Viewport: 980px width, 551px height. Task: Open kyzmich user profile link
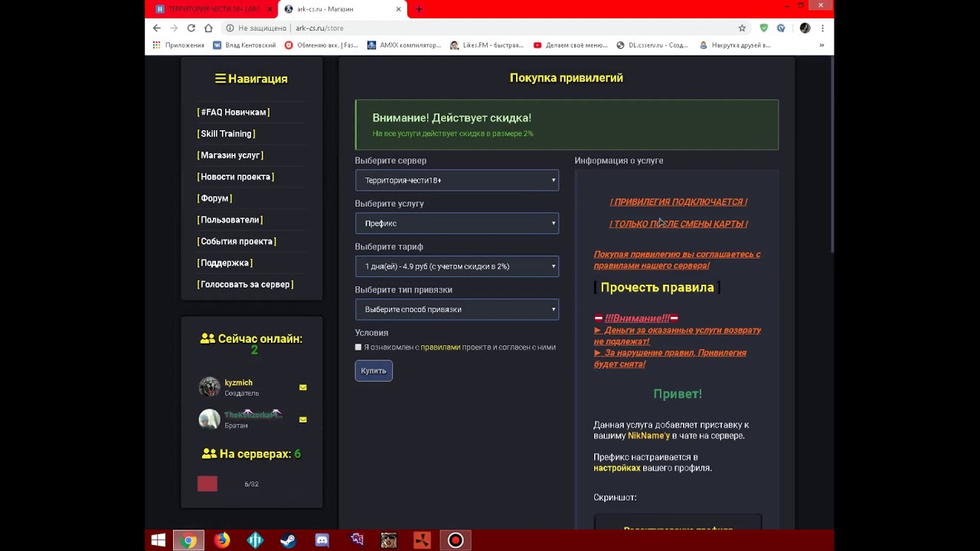[x=238, y=383]
